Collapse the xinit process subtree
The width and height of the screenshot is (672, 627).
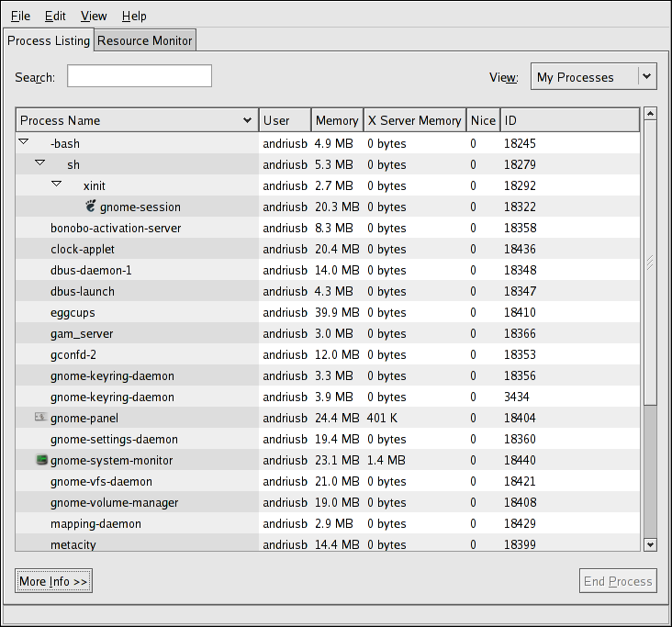coord(57,185)
